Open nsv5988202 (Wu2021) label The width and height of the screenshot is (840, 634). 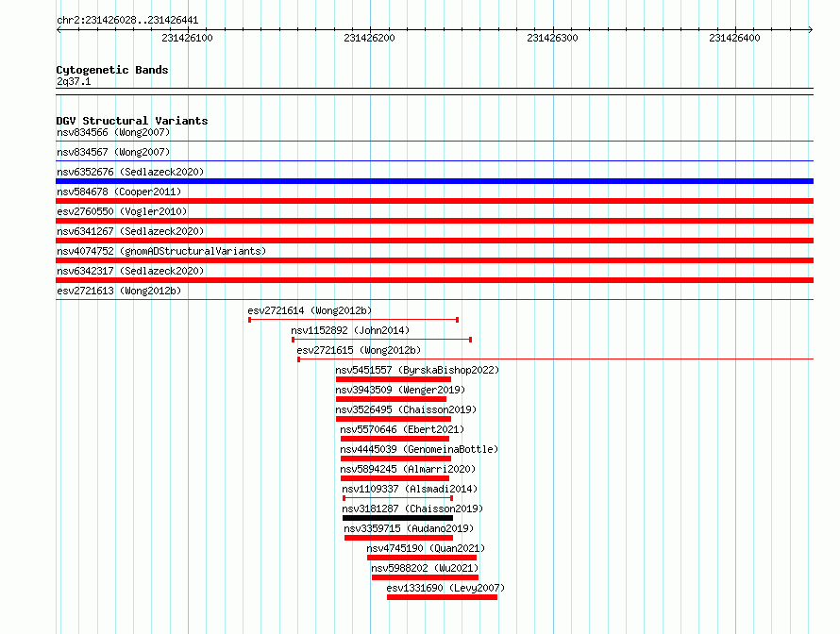tap(425, 568)
